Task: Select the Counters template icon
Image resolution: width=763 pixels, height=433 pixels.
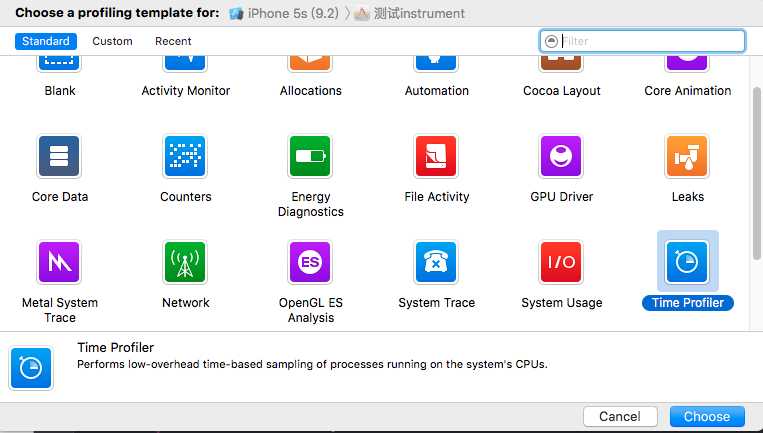Action: [185, 156]
